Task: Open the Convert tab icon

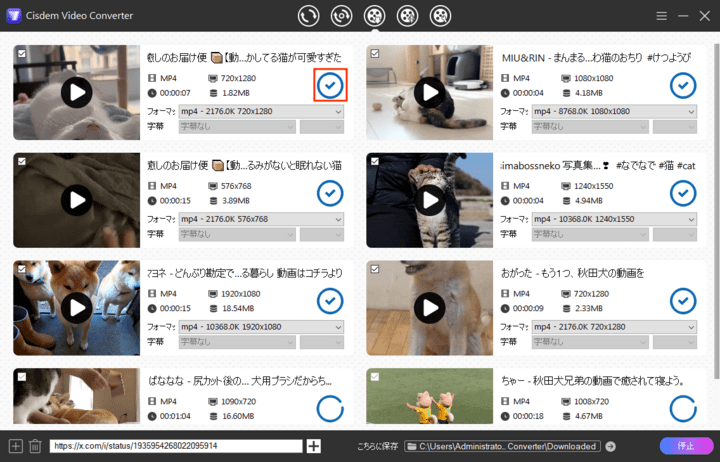Action: pyautogui.click(x=309, y=16)
